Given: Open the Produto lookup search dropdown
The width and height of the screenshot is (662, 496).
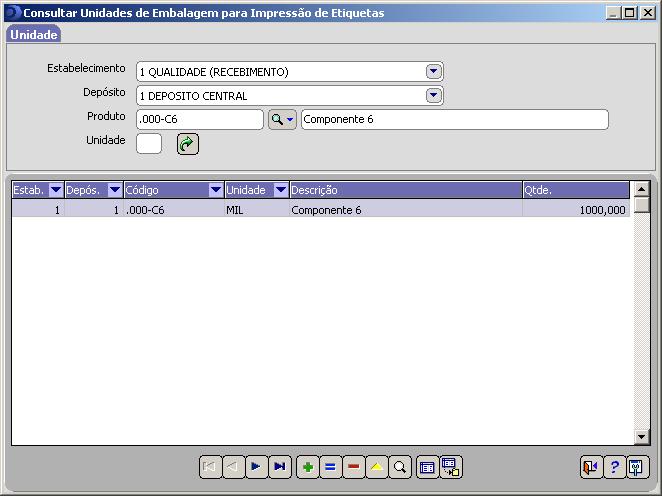Looking at the screenshot, I should [283, 120].
